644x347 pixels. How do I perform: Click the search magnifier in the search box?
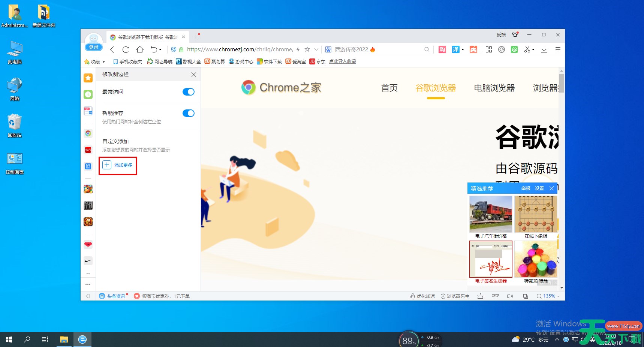click(427, 49)
